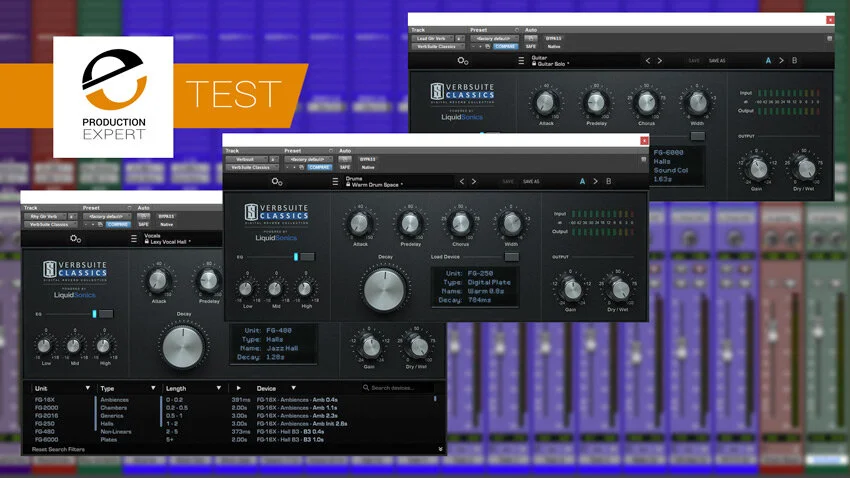Screen dimensions: 850x478
Task: Open hamburger preset menu in Warm Drum Space window
Action: (335, 182)
